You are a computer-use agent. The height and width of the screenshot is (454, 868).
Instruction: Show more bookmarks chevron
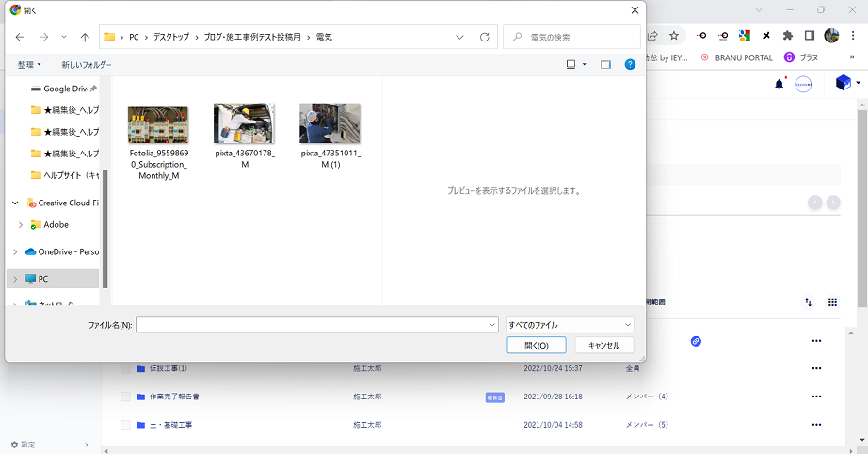pyautogui.click(x=852, y=57)
